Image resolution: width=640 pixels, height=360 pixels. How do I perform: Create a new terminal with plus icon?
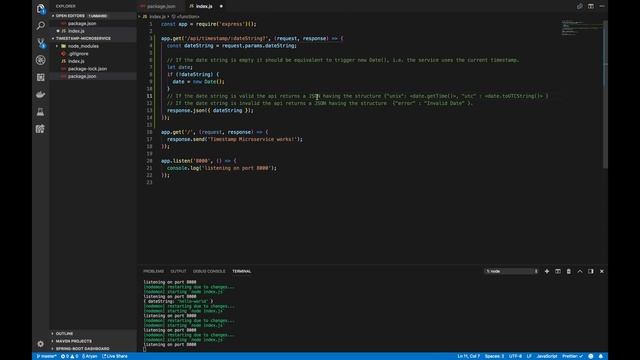tap(547, 271)
